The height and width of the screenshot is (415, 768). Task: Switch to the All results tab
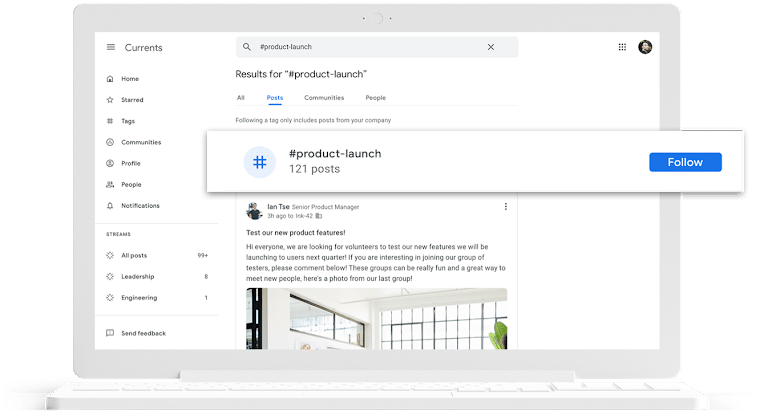[x=240, y=98]
